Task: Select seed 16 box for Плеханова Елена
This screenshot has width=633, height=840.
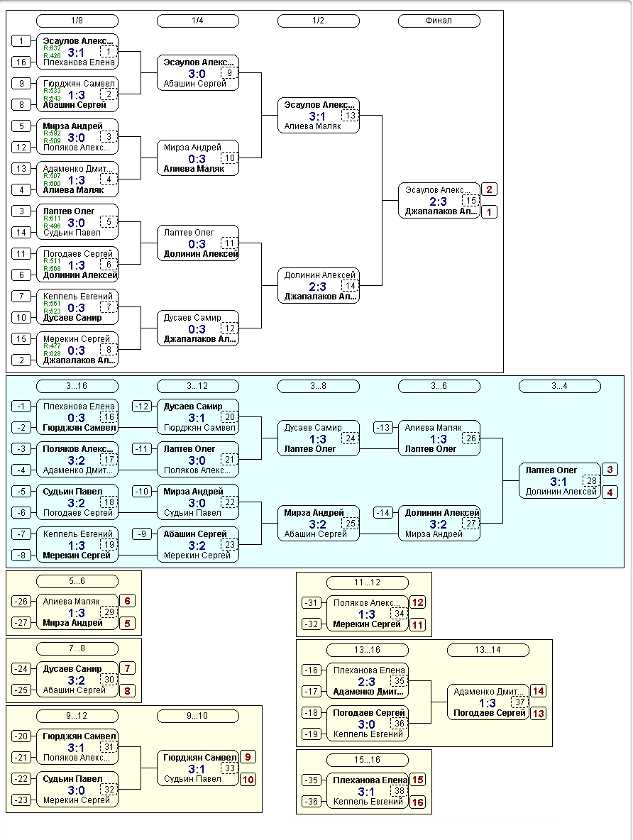Action: tap(21, 62)
